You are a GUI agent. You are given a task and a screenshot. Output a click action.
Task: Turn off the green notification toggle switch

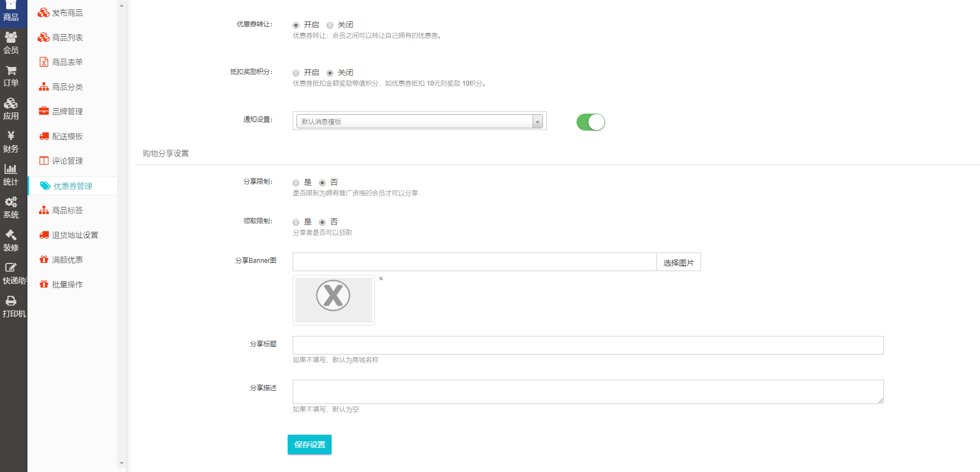coord(590,122)
